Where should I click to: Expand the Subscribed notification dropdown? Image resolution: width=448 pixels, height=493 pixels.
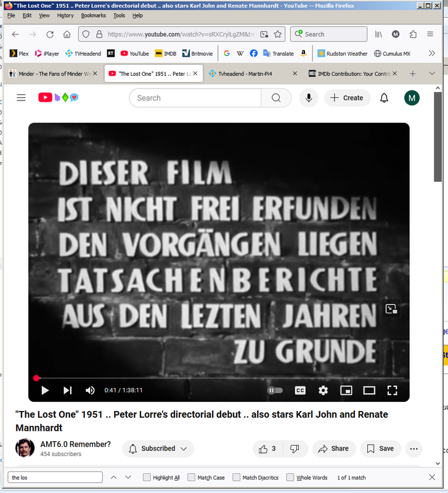[x=158, y=449]
